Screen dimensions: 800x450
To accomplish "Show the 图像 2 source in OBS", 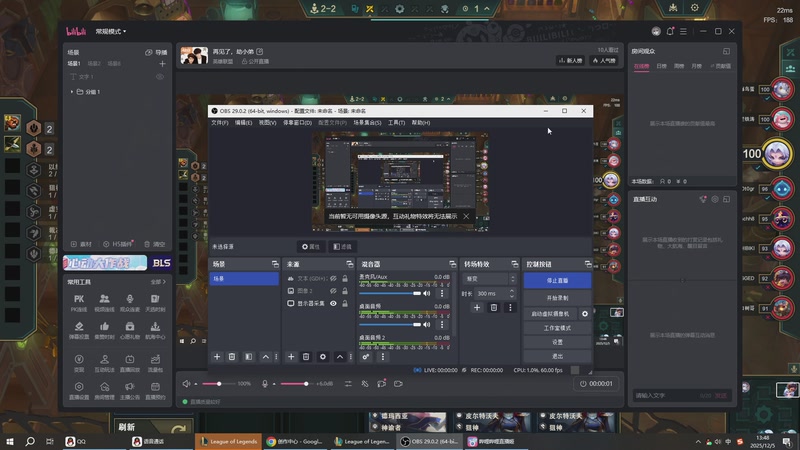I will pos(333,291).
